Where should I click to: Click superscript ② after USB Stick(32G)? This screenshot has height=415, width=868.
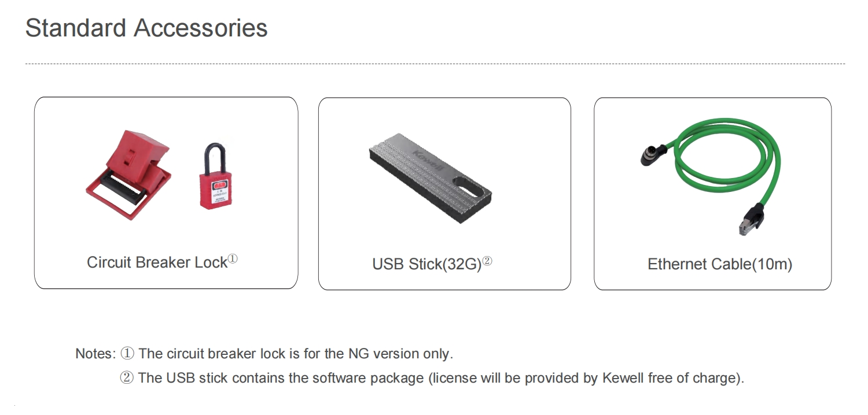(487, 261)
